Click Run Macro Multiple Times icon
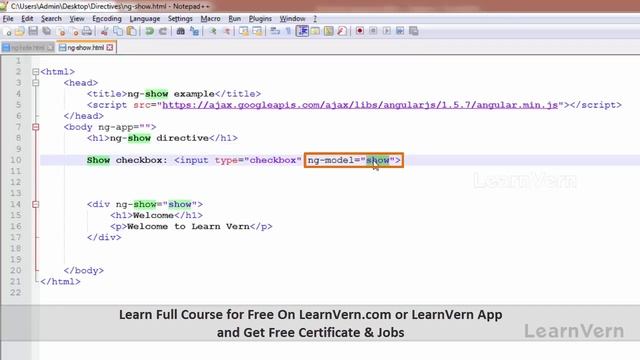 coord(400,31)
